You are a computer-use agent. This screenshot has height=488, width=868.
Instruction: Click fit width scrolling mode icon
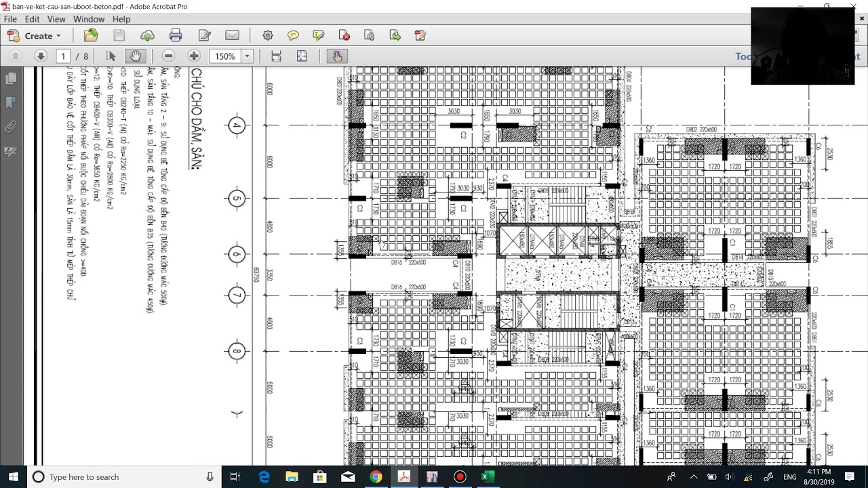click(276, 56)
